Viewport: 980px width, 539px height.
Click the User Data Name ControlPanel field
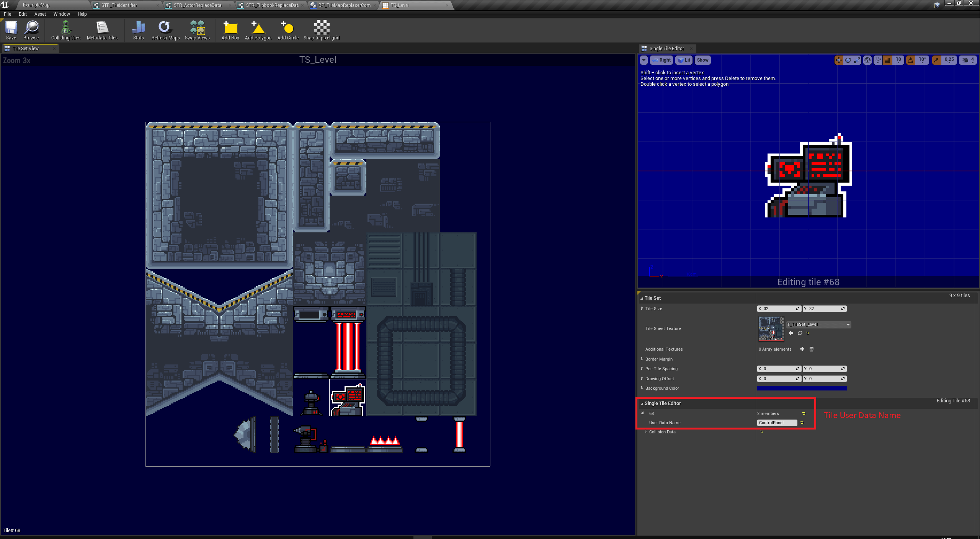(776, 423)
